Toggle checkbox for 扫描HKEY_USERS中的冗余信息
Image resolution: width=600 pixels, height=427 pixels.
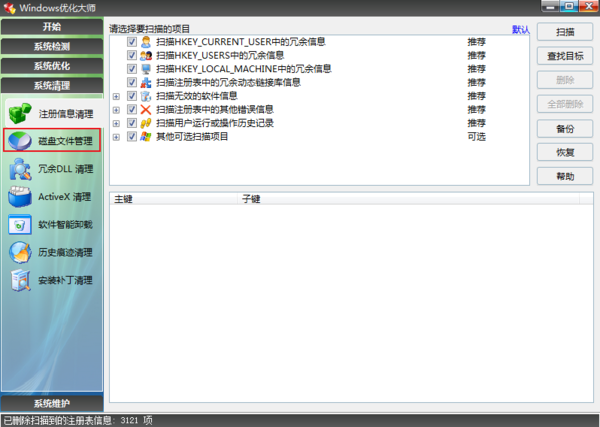point(132,55)
